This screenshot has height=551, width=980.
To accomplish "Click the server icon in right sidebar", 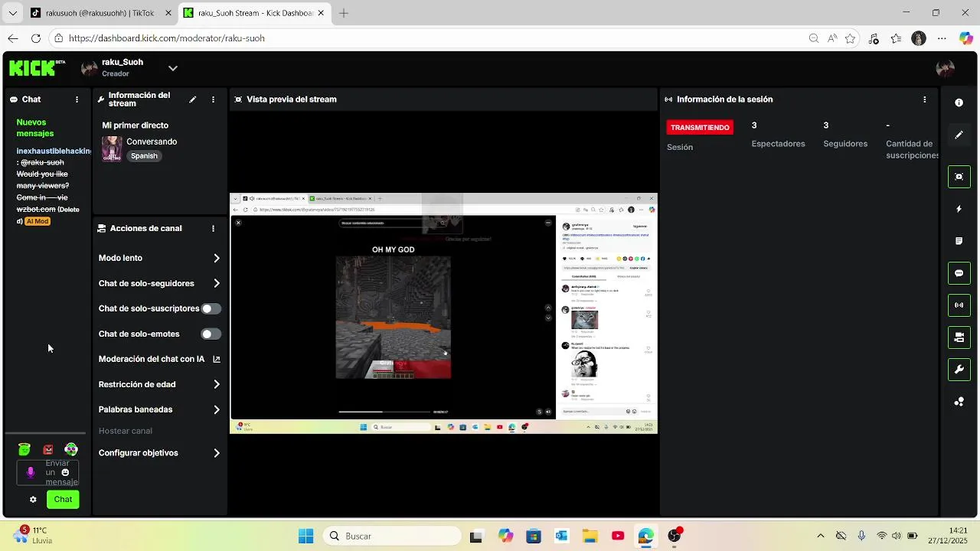I will pyautogui.click(x=959, y=337).
